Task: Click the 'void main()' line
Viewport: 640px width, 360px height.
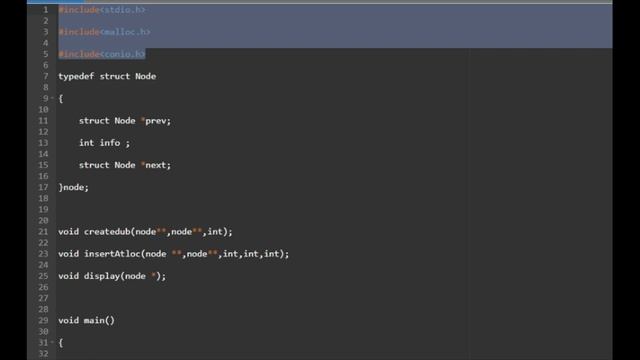Action: [x=87, y=320]
